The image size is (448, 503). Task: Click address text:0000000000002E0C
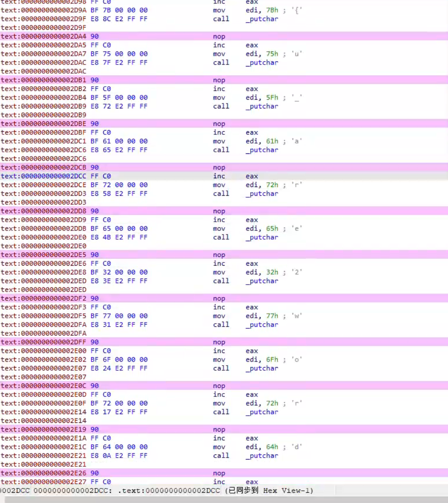tap(44, 386)
